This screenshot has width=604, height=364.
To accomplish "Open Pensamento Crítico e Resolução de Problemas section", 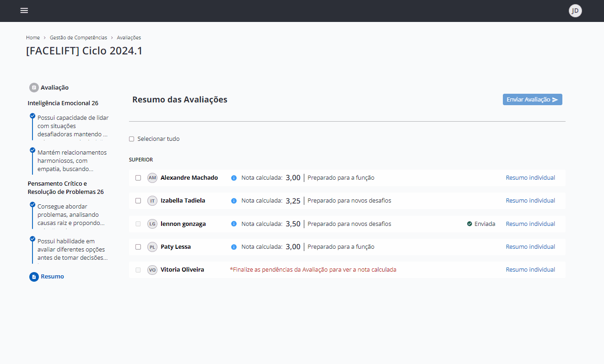I will (65, 187).
